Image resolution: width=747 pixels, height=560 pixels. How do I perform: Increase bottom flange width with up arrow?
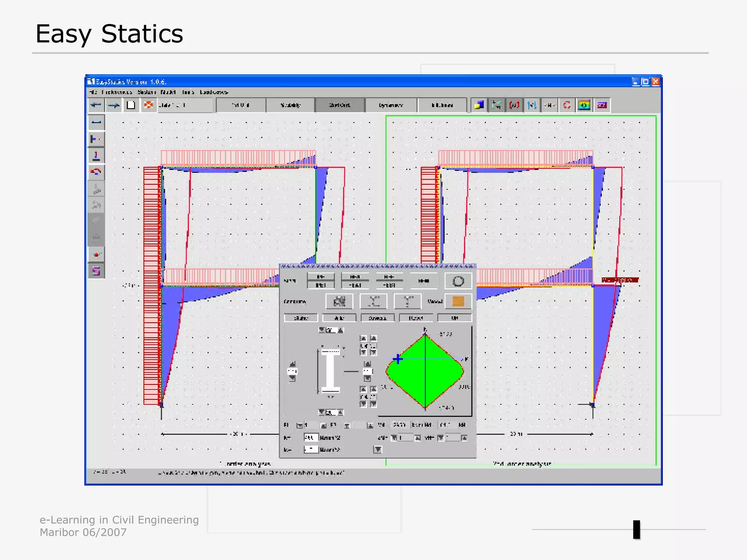coord(340,412)
